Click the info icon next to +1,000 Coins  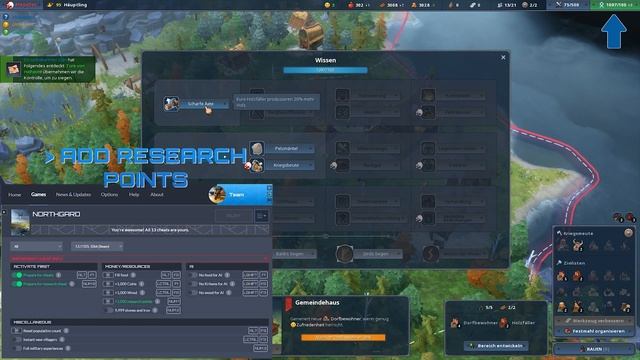141,284
